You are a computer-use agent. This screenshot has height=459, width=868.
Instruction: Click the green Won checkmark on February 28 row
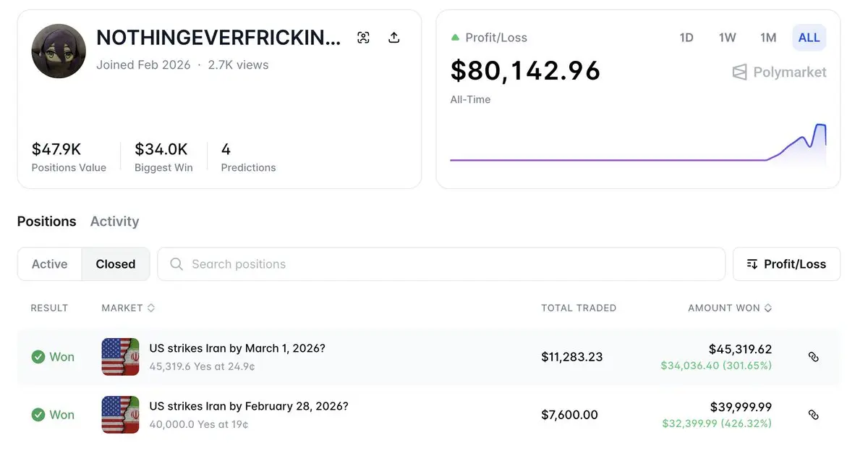pyautogui.click(x=38, y=415)
